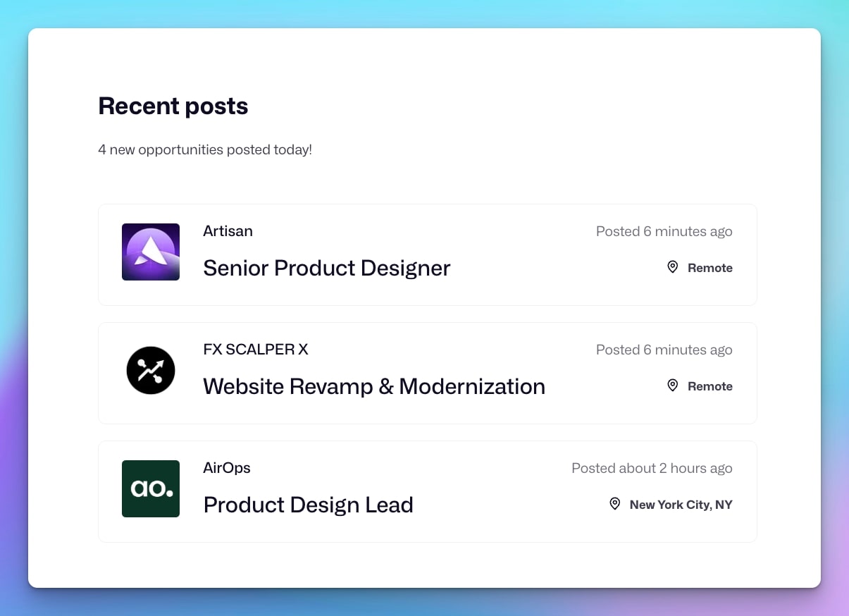Viewport: 849px width, 616px height.
Task: Click "Posted 6 minutes ago" on Artisan post
Action: (x=664, y=231)
